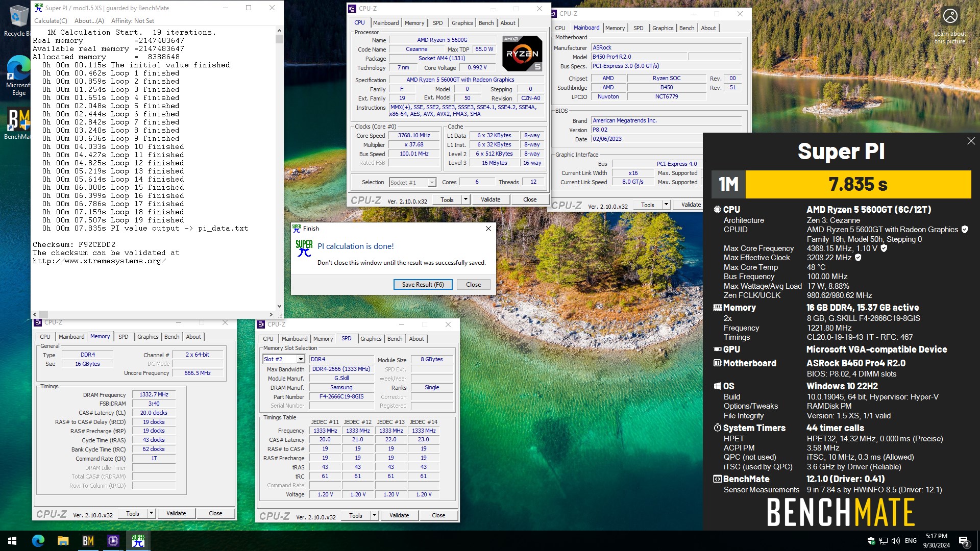Open volume control in system tray
Viewport: 980px width, 551px height.
point(895,541)
